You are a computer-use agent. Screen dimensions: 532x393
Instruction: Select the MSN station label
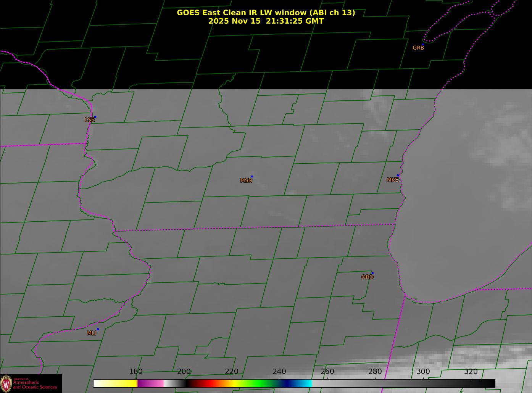pos(246,180)
